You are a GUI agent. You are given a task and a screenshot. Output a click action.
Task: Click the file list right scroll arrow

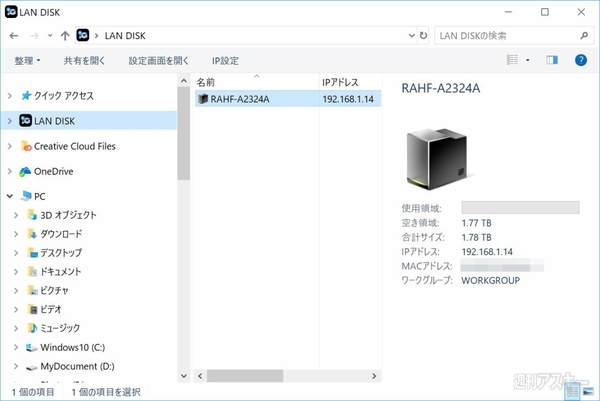pyautogui.click(x=374, y=376)
